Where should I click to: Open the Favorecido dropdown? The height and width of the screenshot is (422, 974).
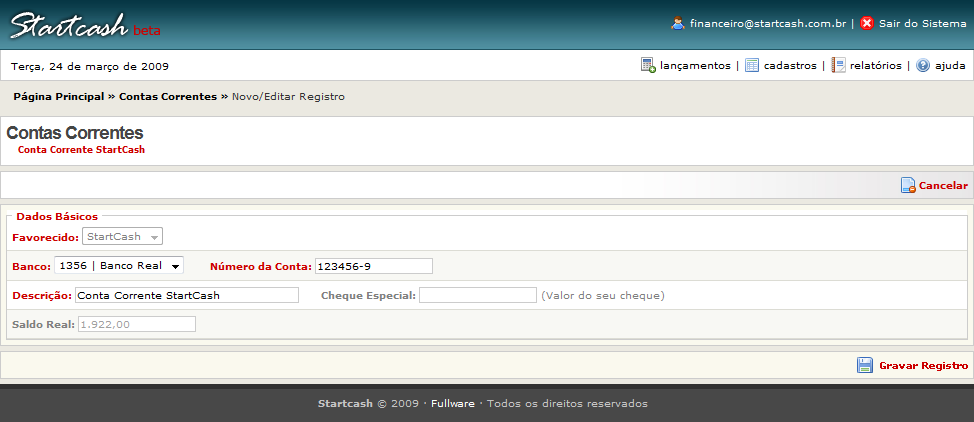pyautogui.click(x=123, y=237)
